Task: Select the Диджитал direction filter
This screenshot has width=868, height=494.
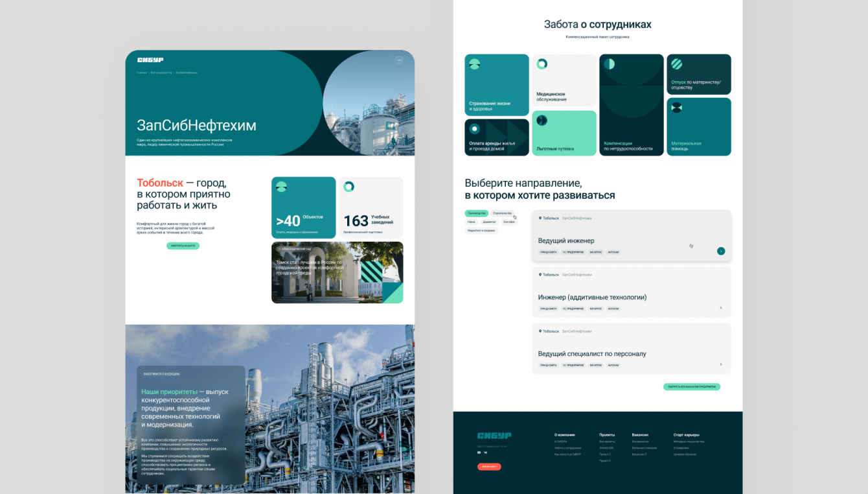Action: coord(489,222)
